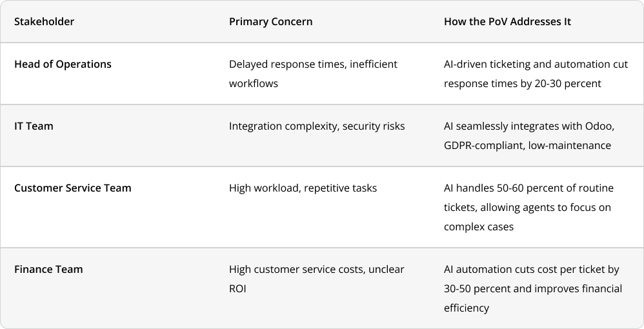644x329 pixels.
Task: Click the How the PoV Addresses It header
Action: click(507, 21)
